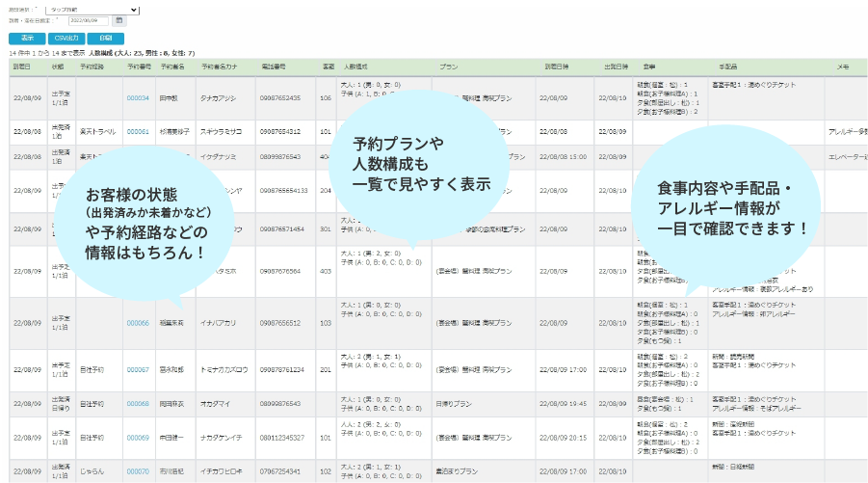This screenshot has width=868, height=483.
Task: Click the 予約者名カナ column header
Action: tap(220, 67)
